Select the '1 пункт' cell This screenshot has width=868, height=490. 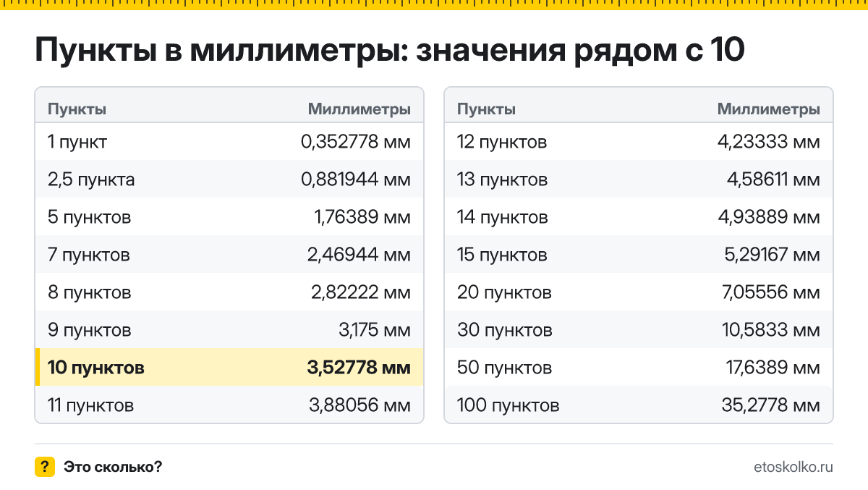click(77, 142)
